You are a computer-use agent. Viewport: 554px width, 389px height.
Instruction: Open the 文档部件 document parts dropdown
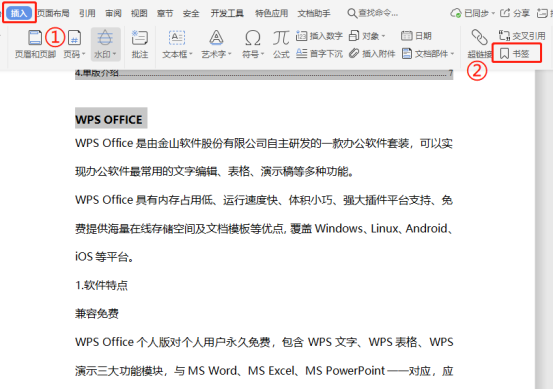coord(428,53)
